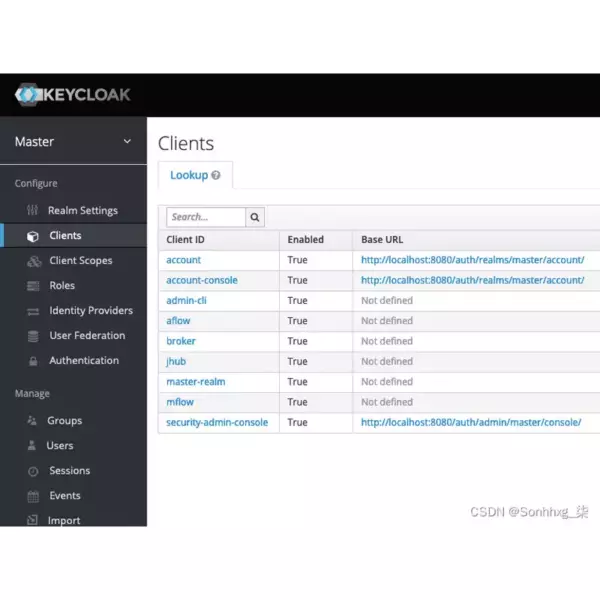Image resolution: width=600 pixels, height=600 pixels.
Task: Open Client Scopes in sidebar
Action: [81, 261]
